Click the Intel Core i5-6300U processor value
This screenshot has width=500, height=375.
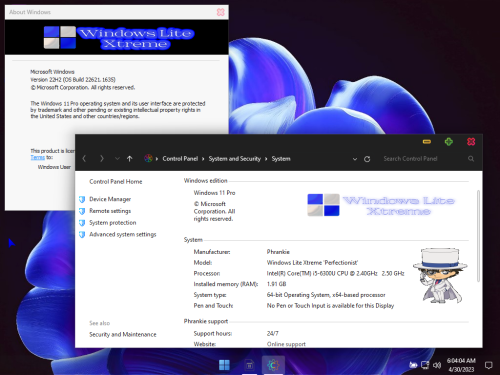click(x=335, y=273)
